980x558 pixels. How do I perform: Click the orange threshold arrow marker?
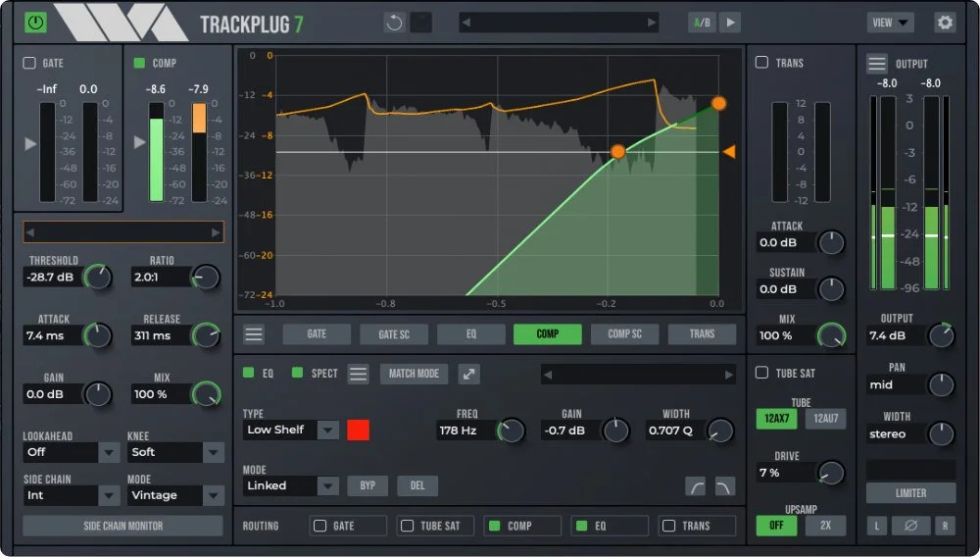pyautogui.click(x=729, y=151)
